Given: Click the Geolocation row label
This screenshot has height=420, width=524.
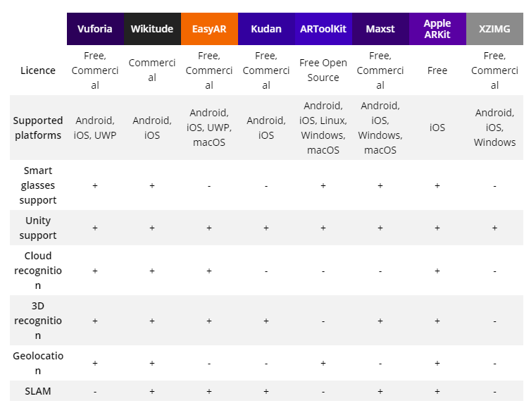Looking at the screenshot, I should (x=38, y=363).
